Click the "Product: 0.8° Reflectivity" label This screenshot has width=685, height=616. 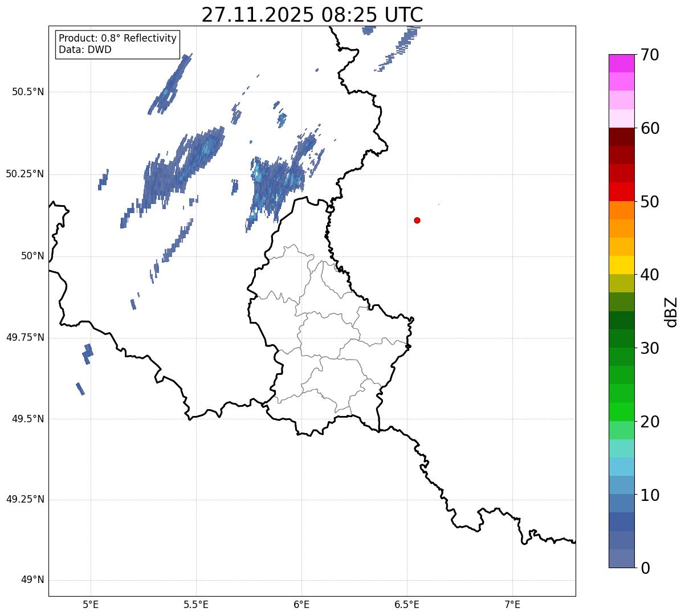118,38
